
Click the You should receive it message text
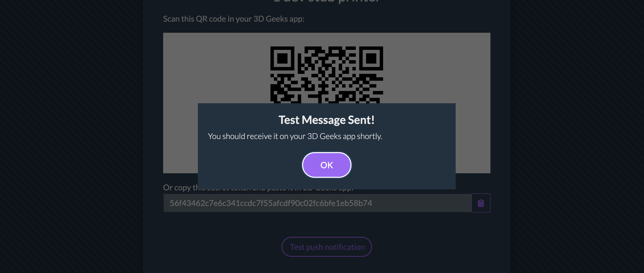pos(295,136)
